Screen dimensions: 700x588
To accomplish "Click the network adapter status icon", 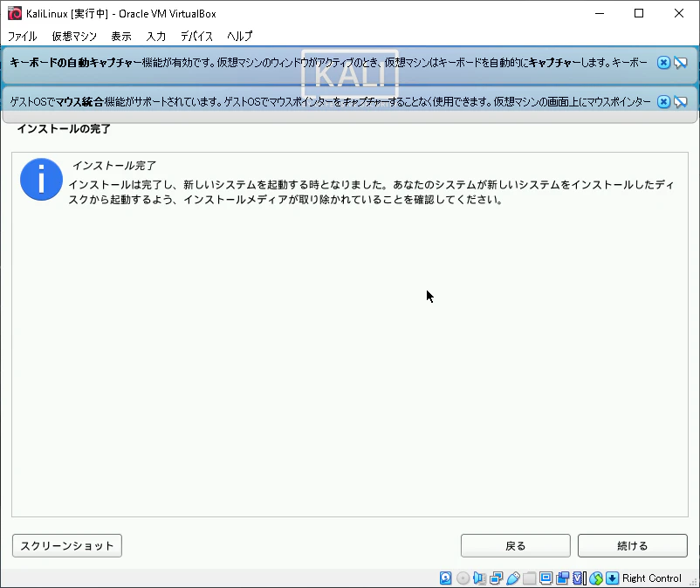I will click(x=496, y=578).
